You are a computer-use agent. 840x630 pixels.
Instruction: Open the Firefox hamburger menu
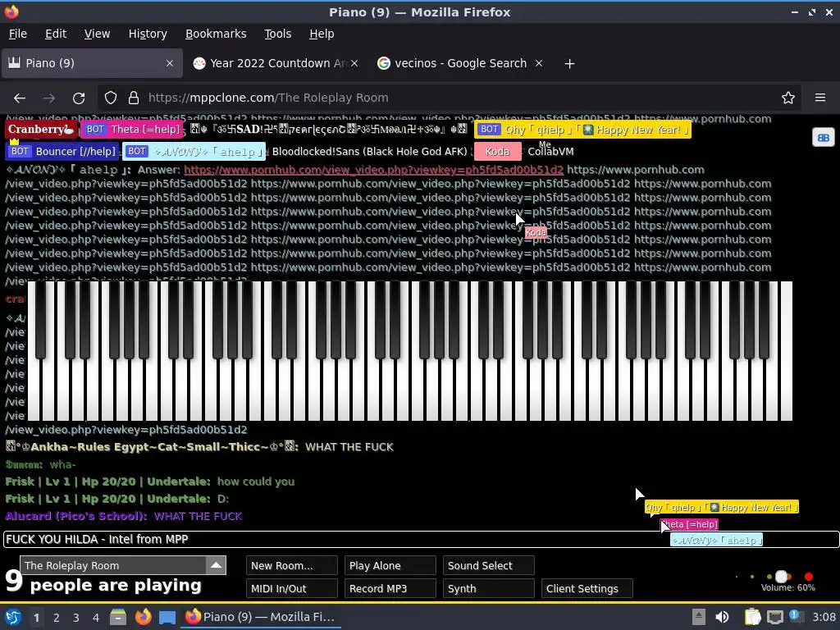pos(820,98)
